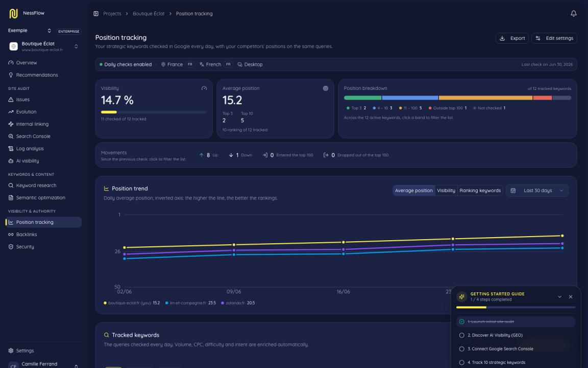
Task: Switch chart to Ranking keywords tab
Action: pyautogui.click(x=480, y=190)
